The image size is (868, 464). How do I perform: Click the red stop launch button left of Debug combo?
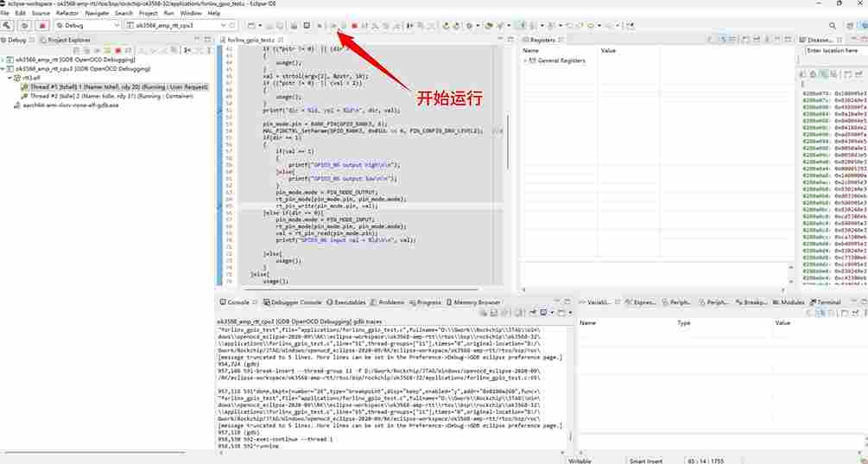41,26
